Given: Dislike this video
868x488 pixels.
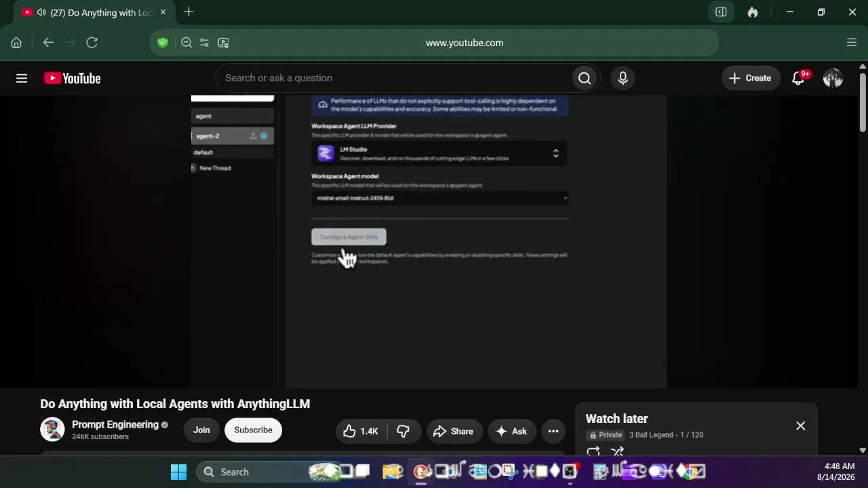Looking at the screenshot, I should (x=403, y=431).
